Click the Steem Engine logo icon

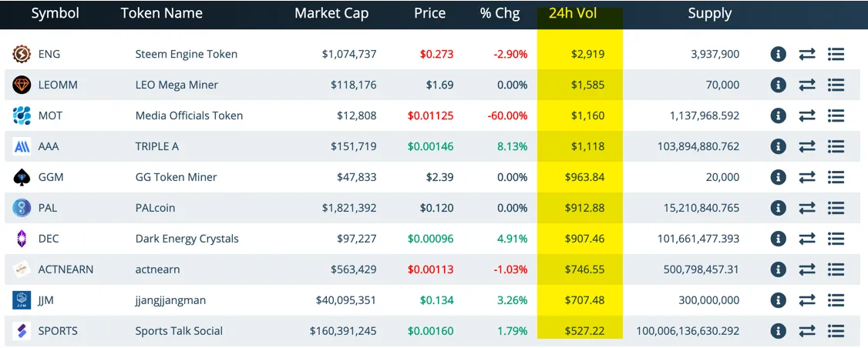click(22, 54)
